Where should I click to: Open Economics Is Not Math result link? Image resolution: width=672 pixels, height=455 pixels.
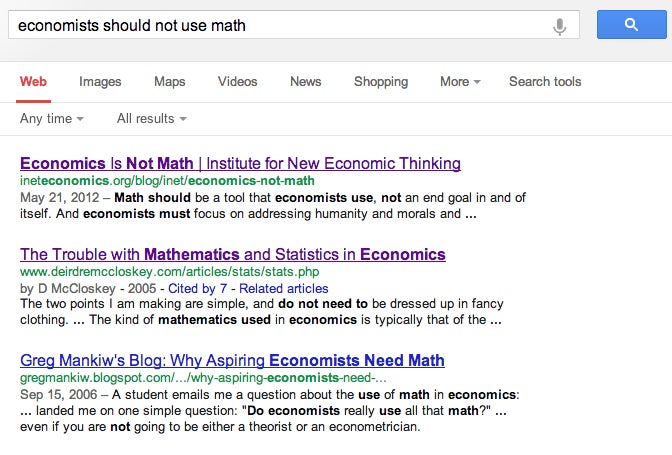pyautogui.click(x=240, y=163)
